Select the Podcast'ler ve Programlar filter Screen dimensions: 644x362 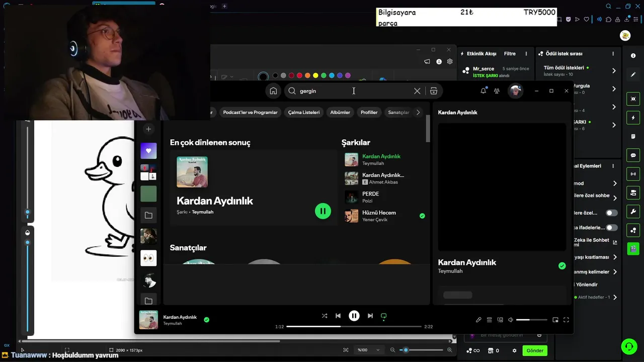pyautogui.click(x=250, y=113)
